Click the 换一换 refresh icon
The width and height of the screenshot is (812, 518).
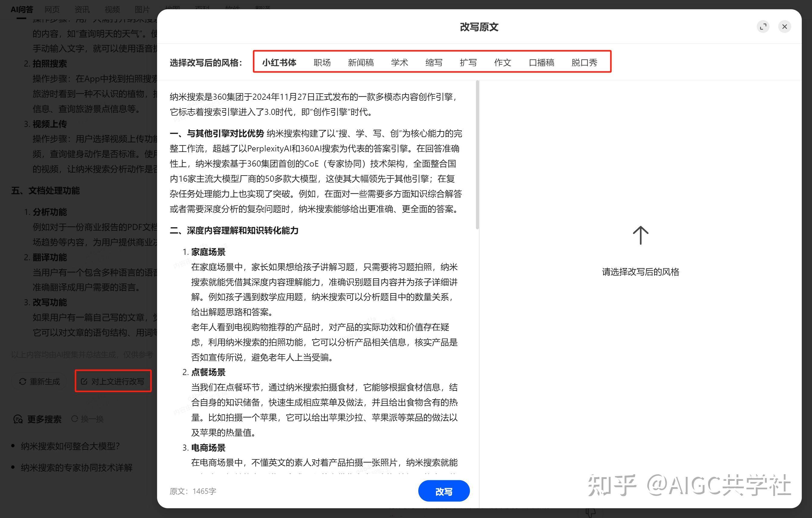pos(75,419)
